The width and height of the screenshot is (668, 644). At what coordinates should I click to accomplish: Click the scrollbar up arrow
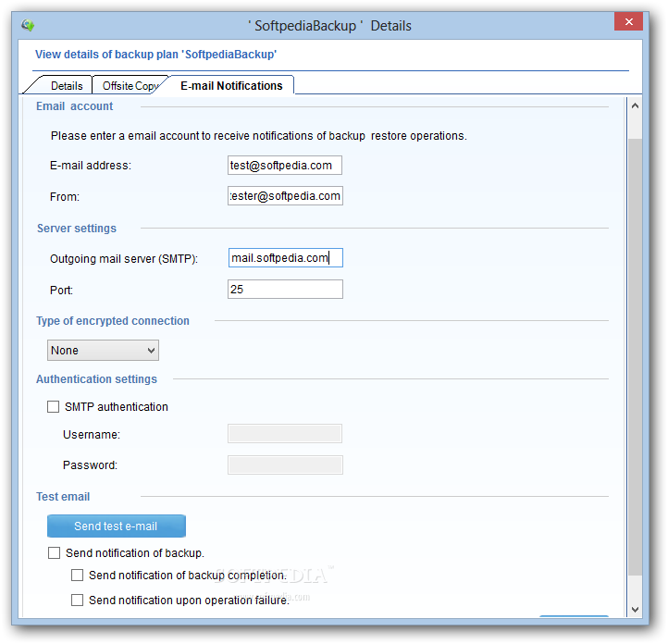tap(635, 105)
